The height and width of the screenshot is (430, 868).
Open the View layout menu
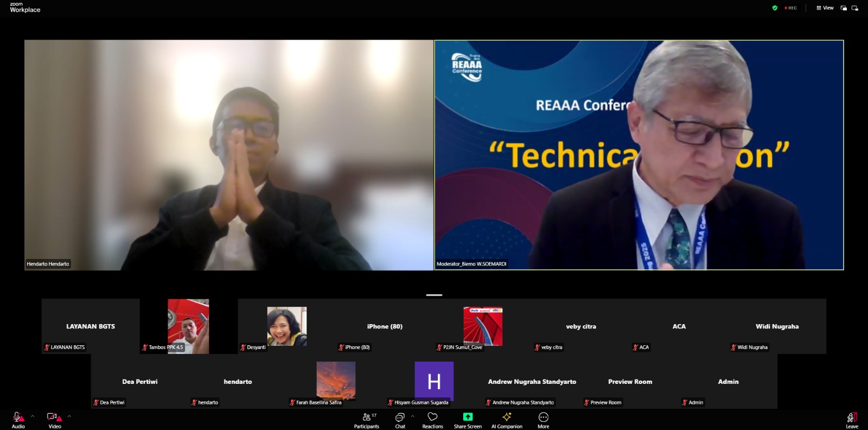pyautogui.click(x=825, y=8)
